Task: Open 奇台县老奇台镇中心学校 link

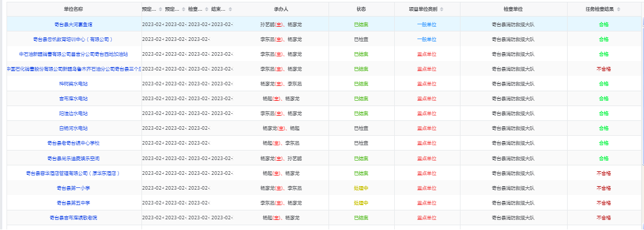Action: pyautogui.click(x=73, y=143)
